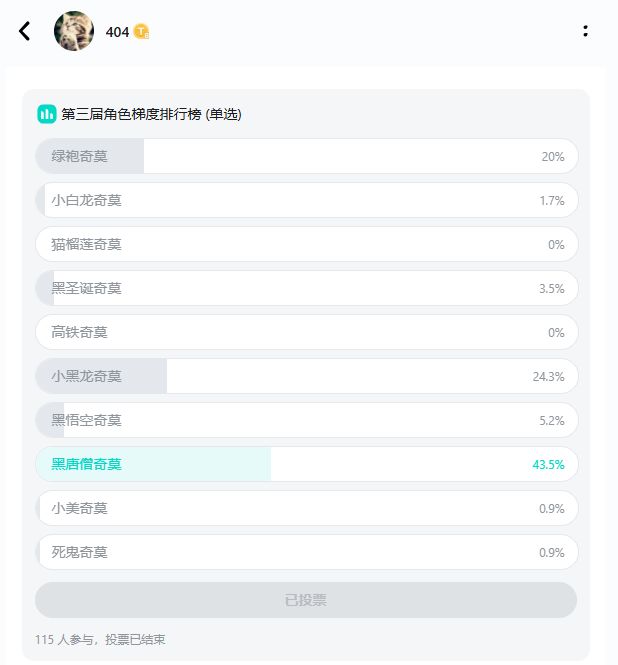Choose the 死鬼奇莫 poll option
The height and width of the screenshot is (665, 618).
pyautogui.click(x=306, y=552)
